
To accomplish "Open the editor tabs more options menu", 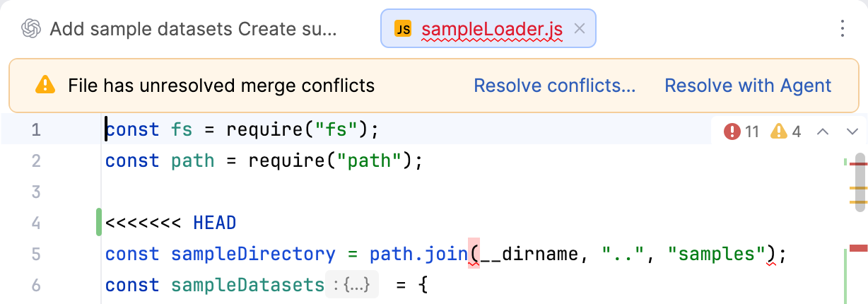I will (x=842, y=29).
